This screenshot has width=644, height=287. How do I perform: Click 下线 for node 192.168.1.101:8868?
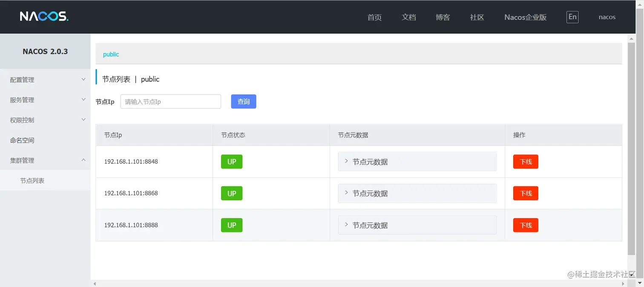pyautogui.click(x=526, y=193)
